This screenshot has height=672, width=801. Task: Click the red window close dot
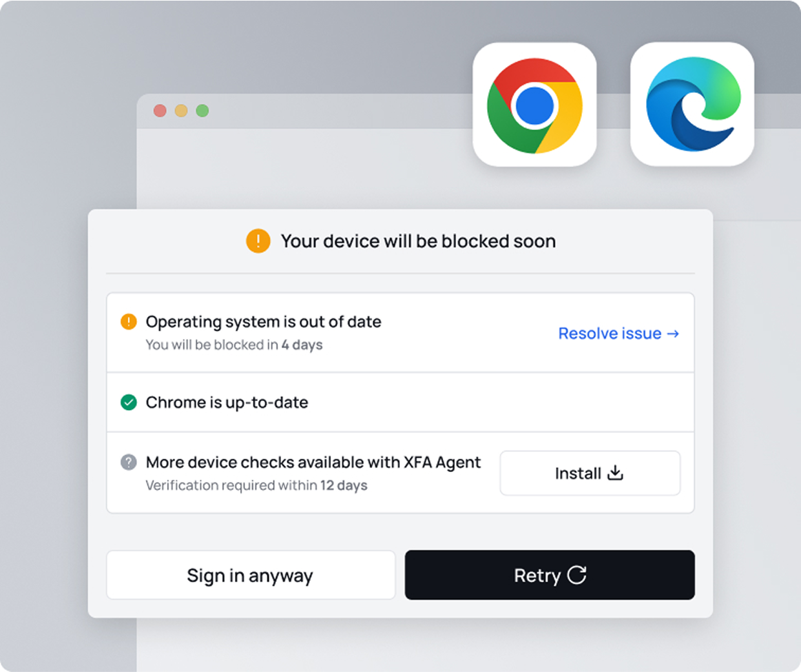(160, 111)
